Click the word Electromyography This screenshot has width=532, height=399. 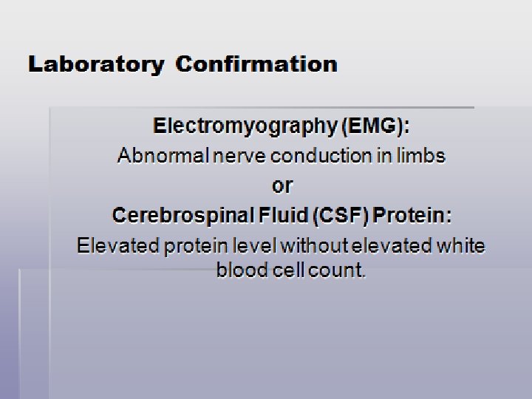click(x=245, y=126)
